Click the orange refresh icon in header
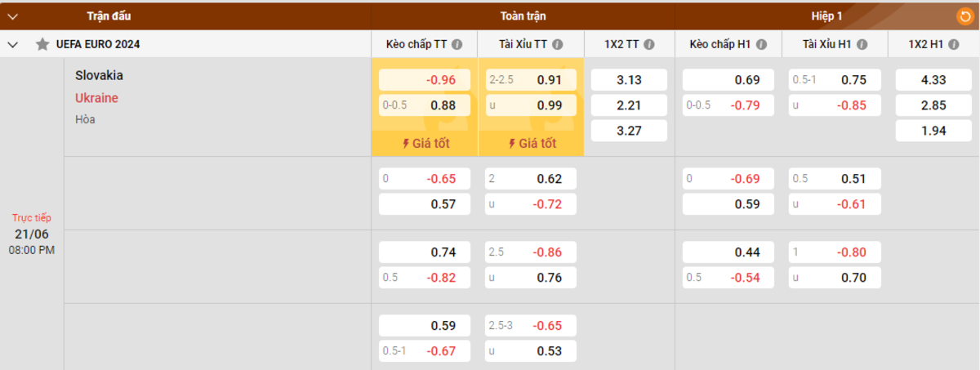980x370 pixels. pos(964,16)
